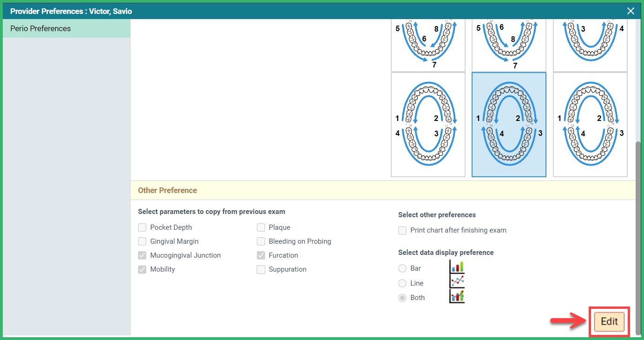Open the Perio Preferences tab
The height and width of the screenshot is (340, 644).
pos(66,28)
